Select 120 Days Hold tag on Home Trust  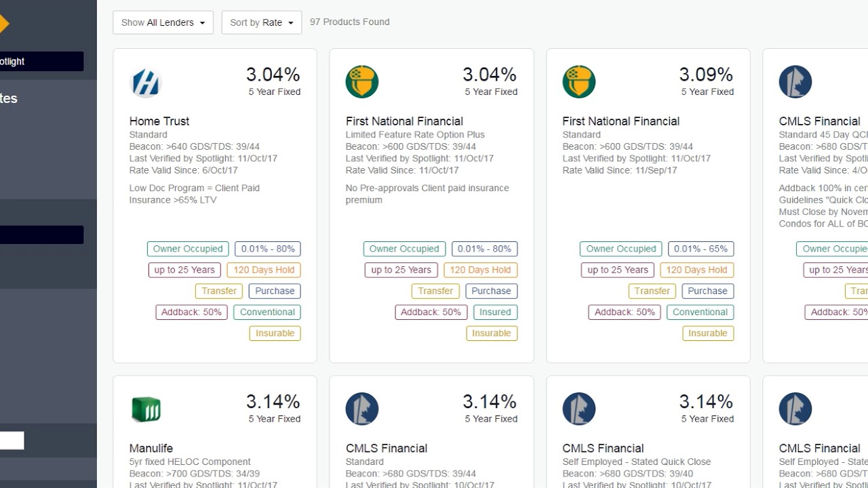[x=264, y=270]
